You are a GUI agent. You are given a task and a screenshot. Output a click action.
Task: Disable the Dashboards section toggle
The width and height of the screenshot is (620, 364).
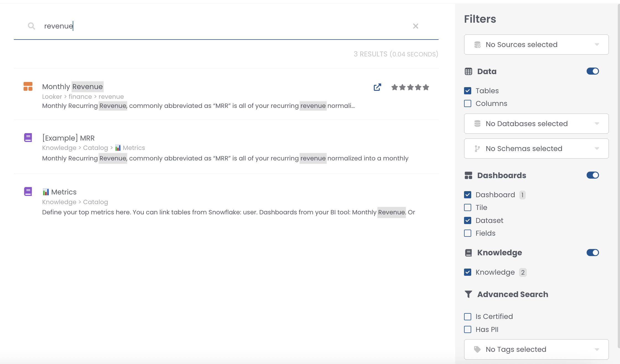[x=592, y=175]
